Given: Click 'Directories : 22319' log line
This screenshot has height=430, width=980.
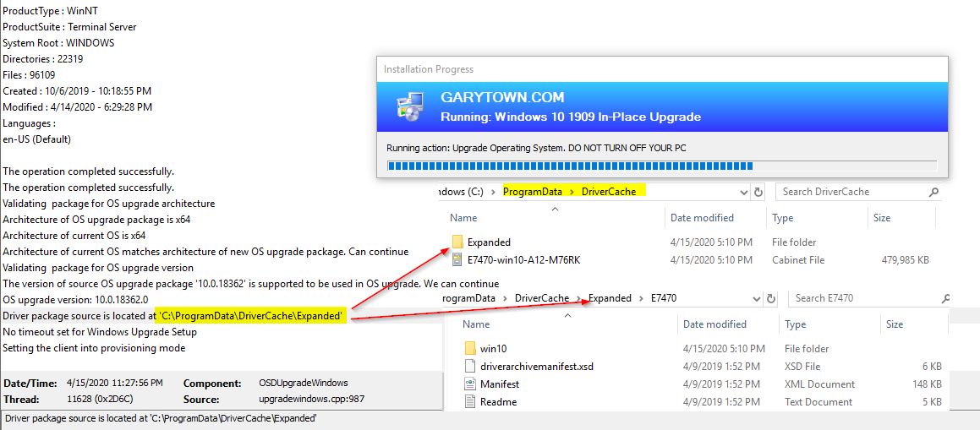Looking at the screenshot, I should pyautogui.click(x=43, y=59).
